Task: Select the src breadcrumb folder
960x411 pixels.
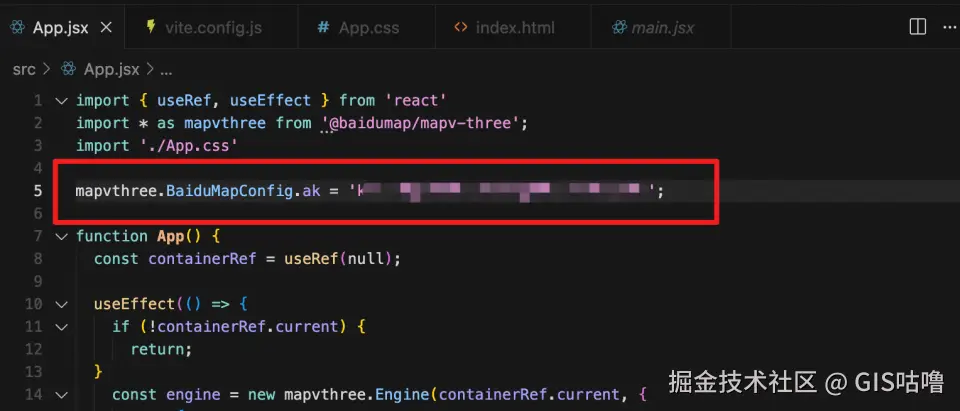Action: tap(24, 70)
